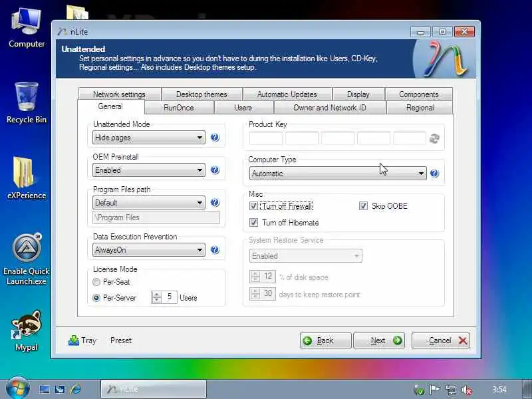Open the Computer desktop icon

point(27,28)
